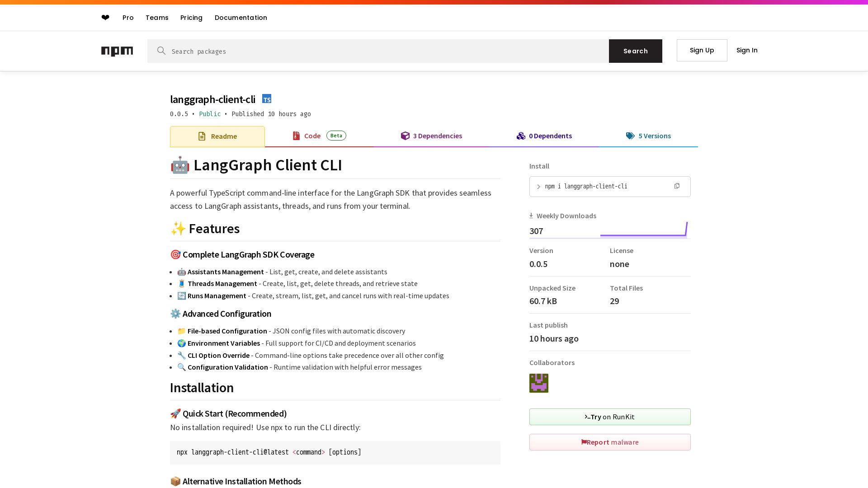Click the License value none
Viewport: 868px width, 488px height.
619,264
